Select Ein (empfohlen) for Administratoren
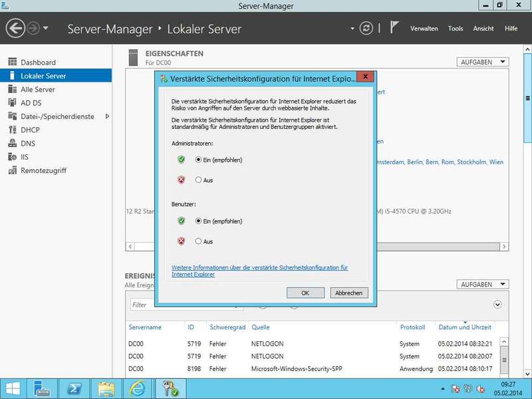The width and height of the screenshot is (532, 399). pyautogui.click(x=198, y=160)
